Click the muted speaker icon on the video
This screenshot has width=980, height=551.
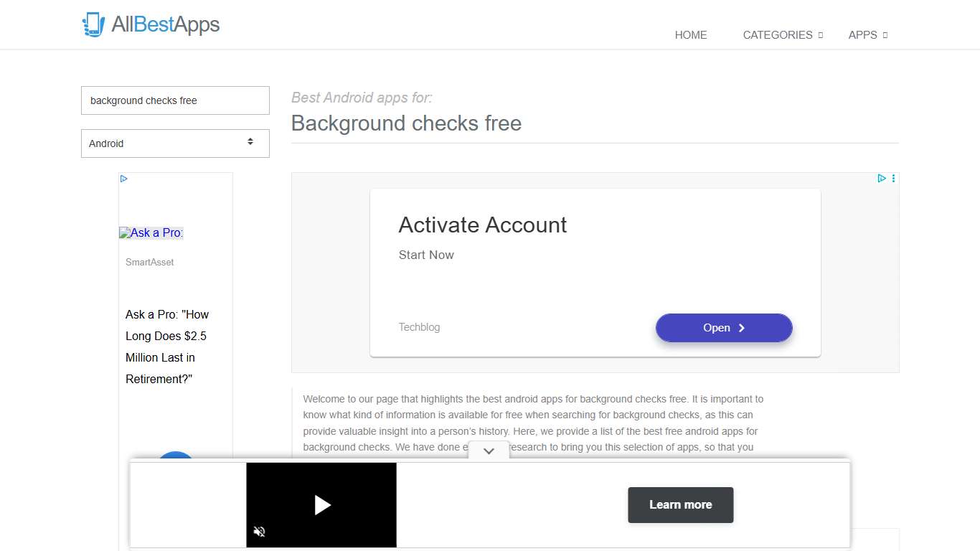(259, 532)
